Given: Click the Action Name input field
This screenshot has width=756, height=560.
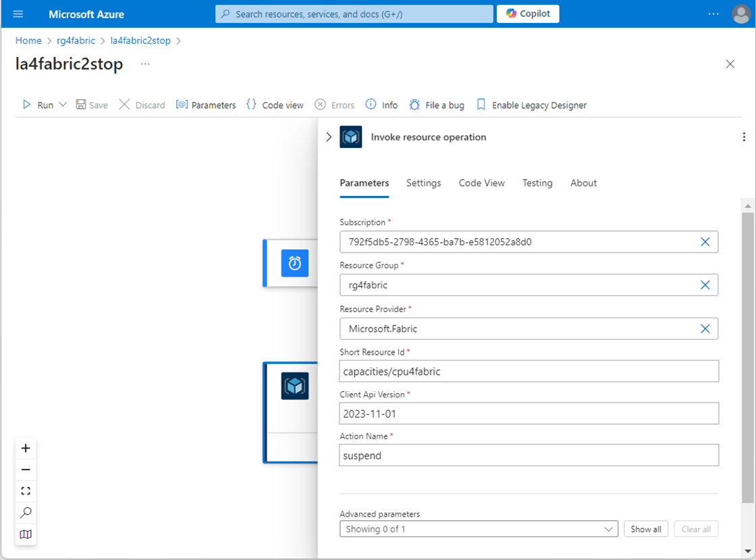Looking at the screenshot, I should (x=529, y=455).
